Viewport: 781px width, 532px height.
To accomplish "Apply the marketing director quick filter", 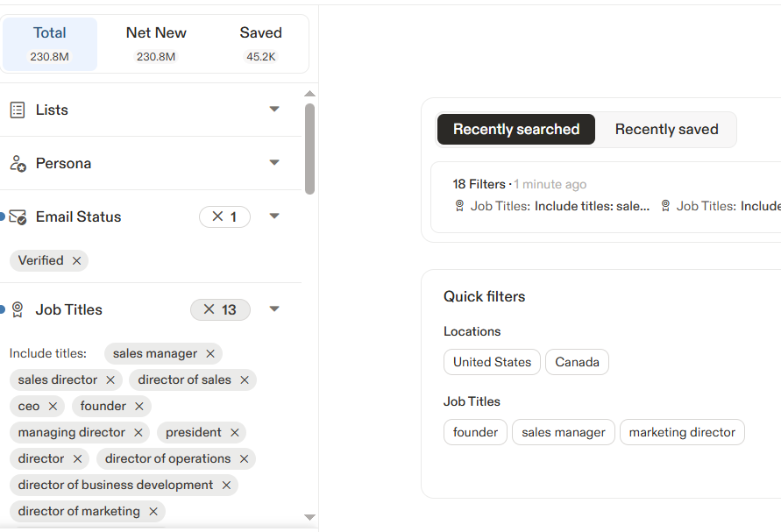I will pyautogui.click(x=682, y=433).
